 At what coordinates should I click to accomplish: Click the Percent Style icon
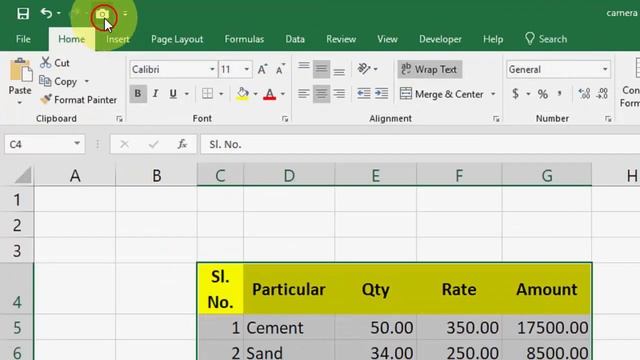click(x=542, y=94)
